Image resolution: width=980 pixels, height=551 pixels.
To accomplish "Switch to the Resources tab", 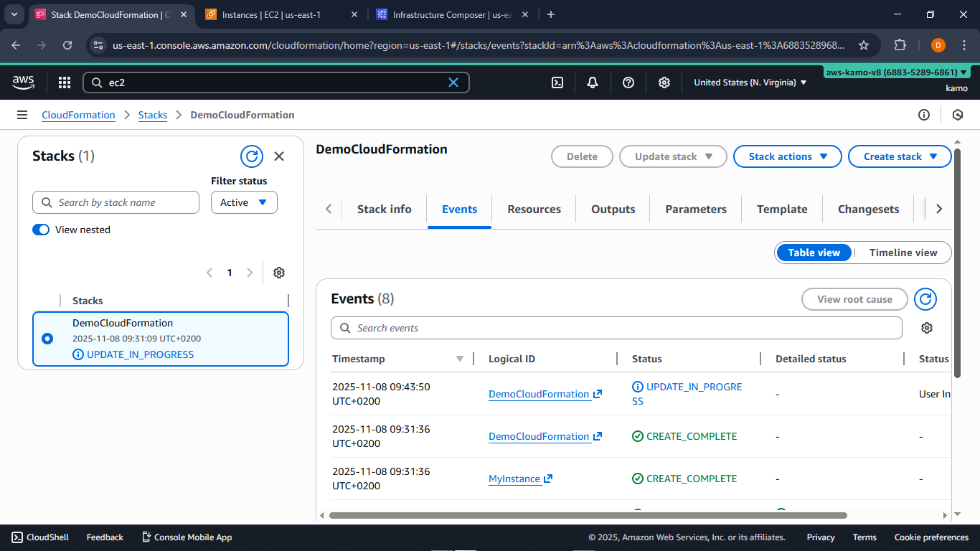I will (x=533, y=209).
